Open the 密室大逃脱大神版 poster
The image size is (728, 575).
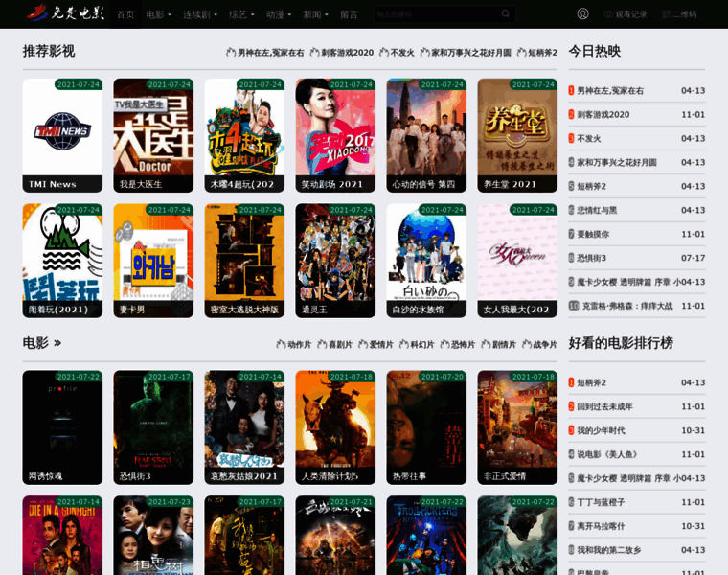[244, 261]
